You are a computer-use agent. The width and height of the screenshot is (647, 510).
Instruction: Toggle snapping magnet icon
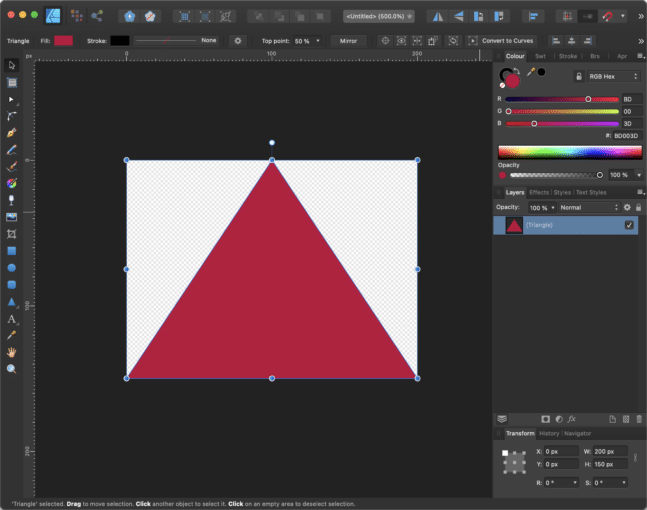click(x=607, y=17)
